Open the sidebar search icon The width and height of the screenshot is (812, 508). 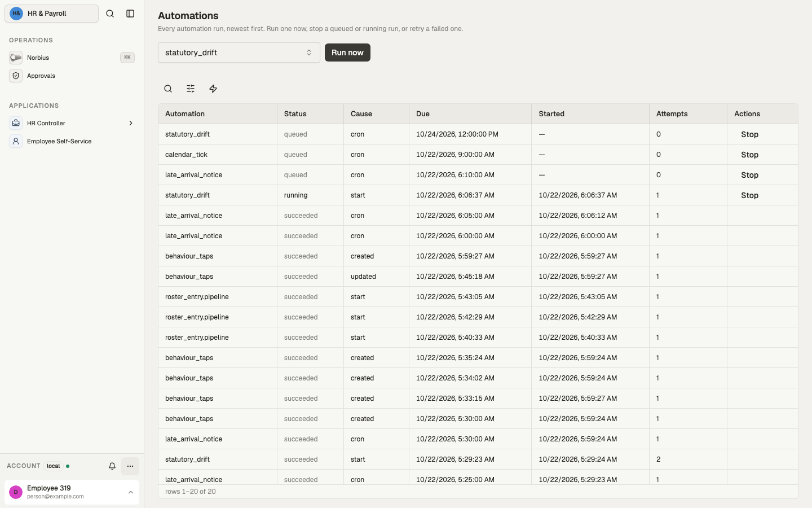[x=110, y=14]
